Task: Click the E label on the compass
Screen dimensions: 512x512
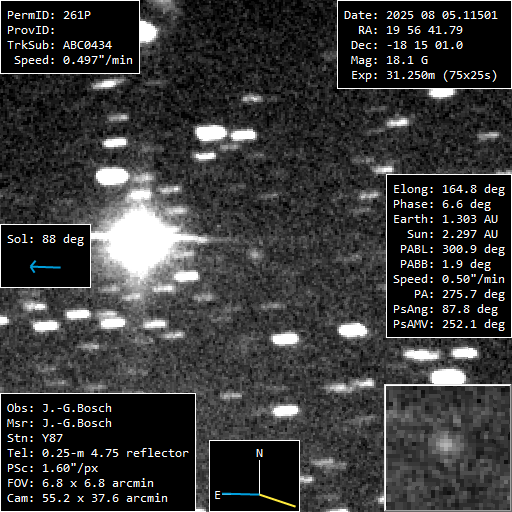Action: point(217,495)
